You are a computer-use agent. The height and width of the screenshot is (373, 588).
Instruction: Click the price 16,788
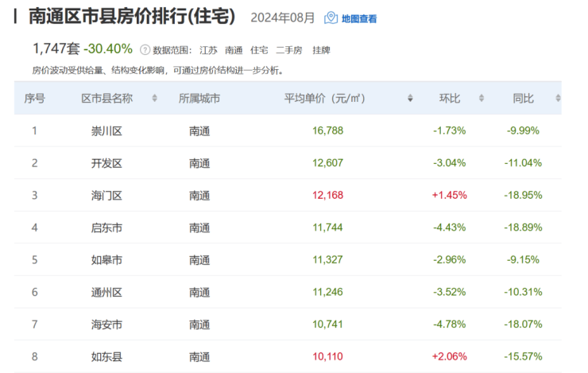tap(327, 130)
